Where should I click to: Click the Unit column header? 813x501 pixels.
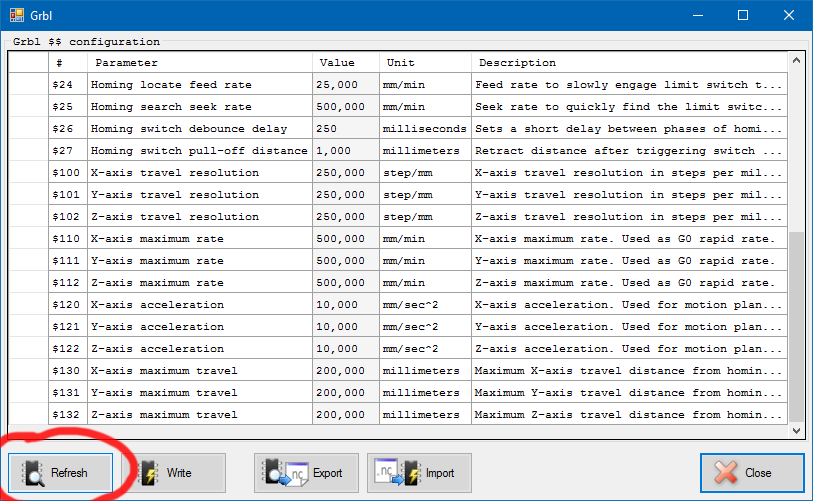[425, 63]
